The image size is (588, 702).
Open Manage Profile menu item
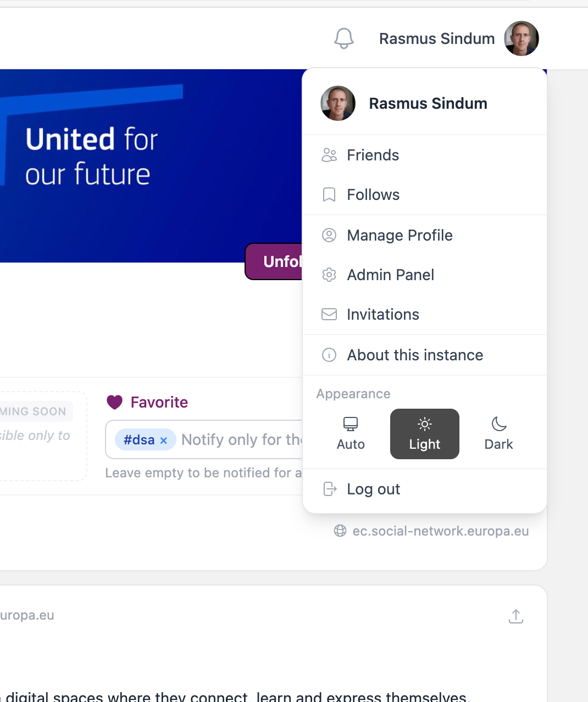point(400,235)
